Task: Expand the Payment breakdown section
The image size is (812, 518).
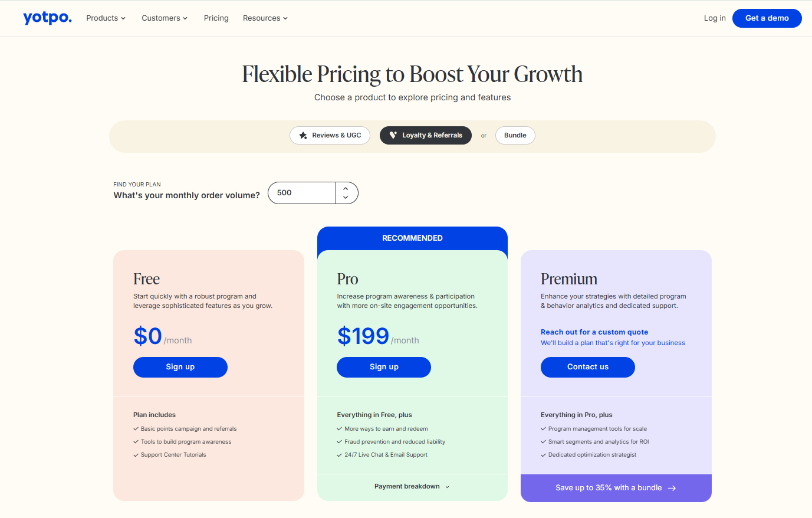Action: [412, 486]
